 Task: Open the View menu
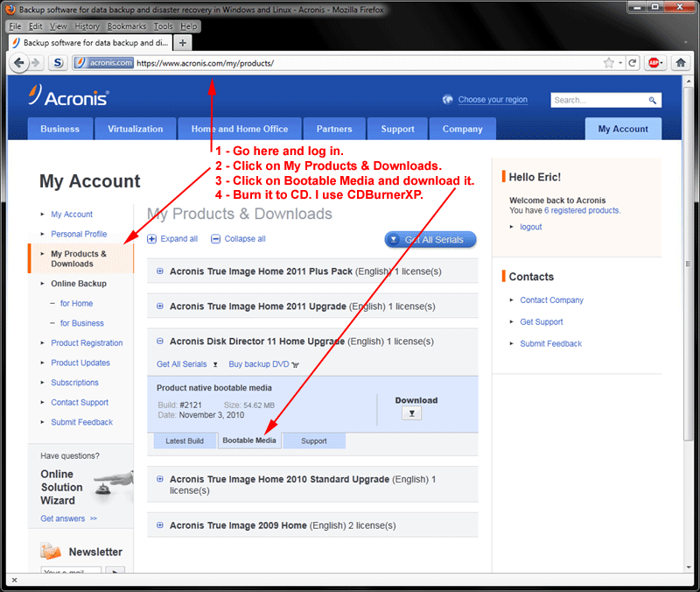58,26
